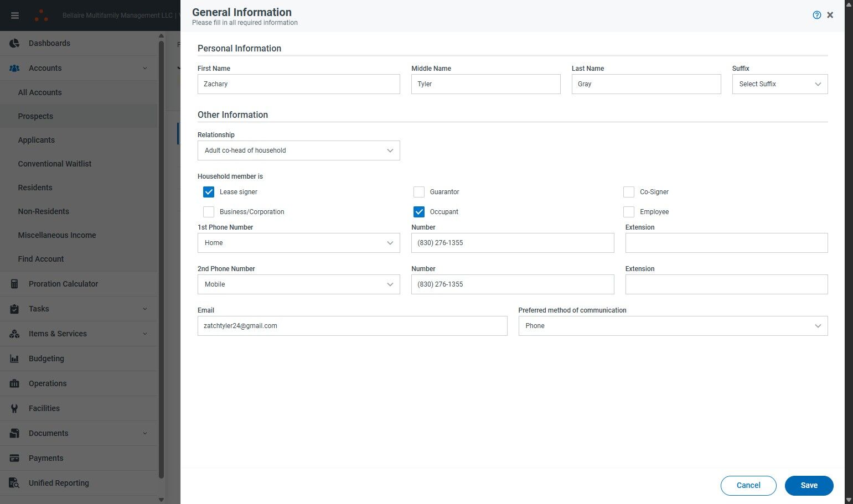853x504 pixels.
Task: Uncheck the Lease signer checkbox
Action: [x=209, y=192]
